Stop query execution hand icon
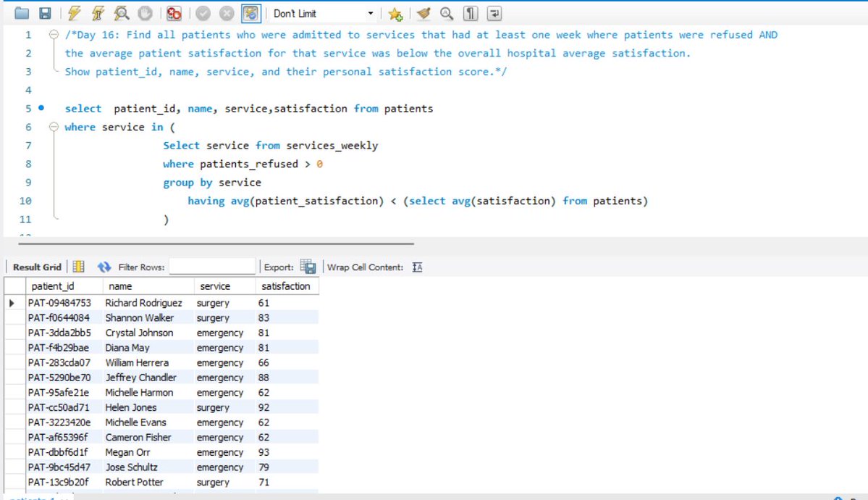Screen dimensions: 868x500 [x=145, y=13]
